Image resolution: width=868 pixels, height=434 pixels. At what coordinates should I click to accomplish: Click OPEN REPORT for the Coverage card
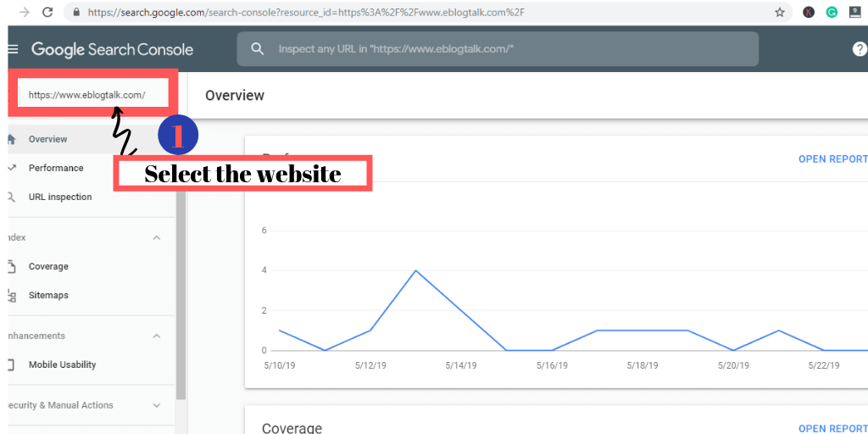coord(832,428)
